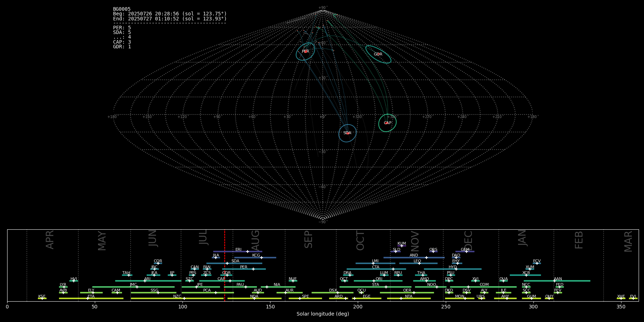The image size is (644, 322).
Task: Click the SDA radiant circle on sky map
Action: (347, 133)
